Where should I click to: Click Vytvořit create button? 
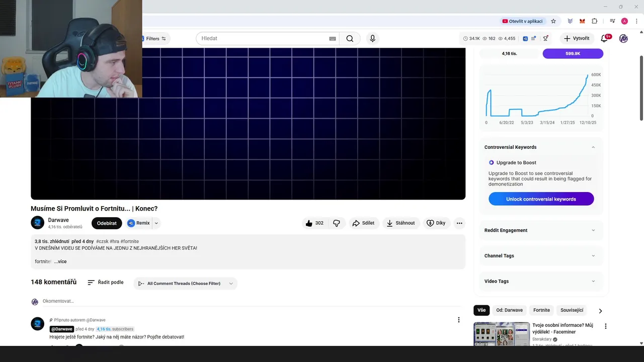pos(577,39)
